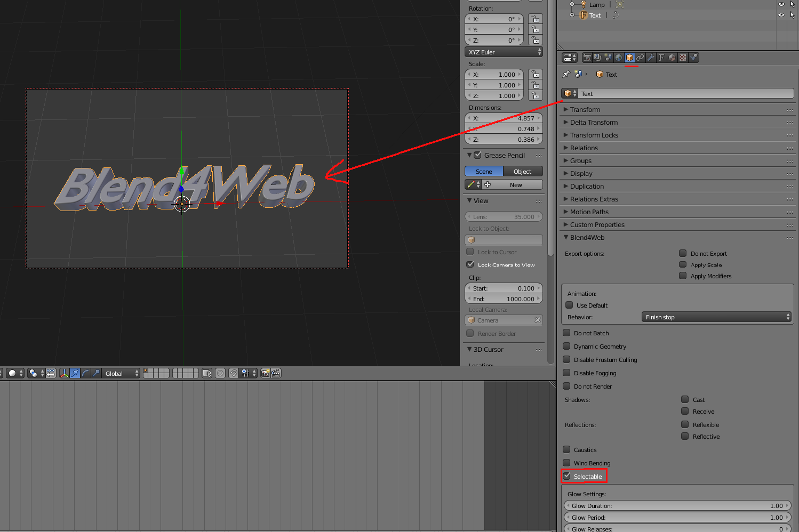The height and width of the screenshot is (532, 799).
Task: Click the New grease pencil button
Action: point(516,185)
